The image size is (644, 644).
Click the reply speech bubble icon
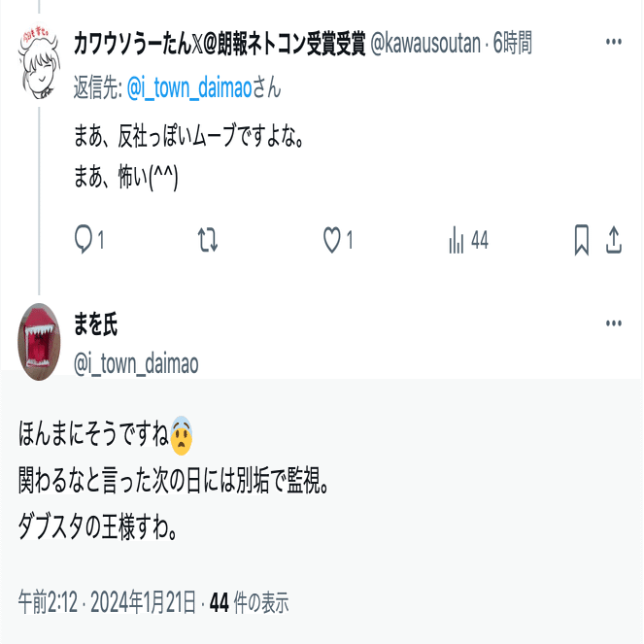tap(84, 240)
